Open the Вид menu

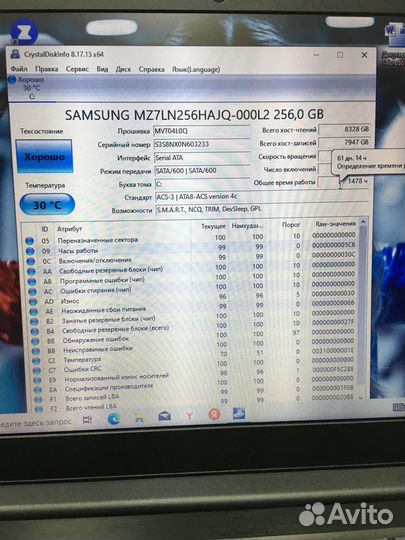102,69
